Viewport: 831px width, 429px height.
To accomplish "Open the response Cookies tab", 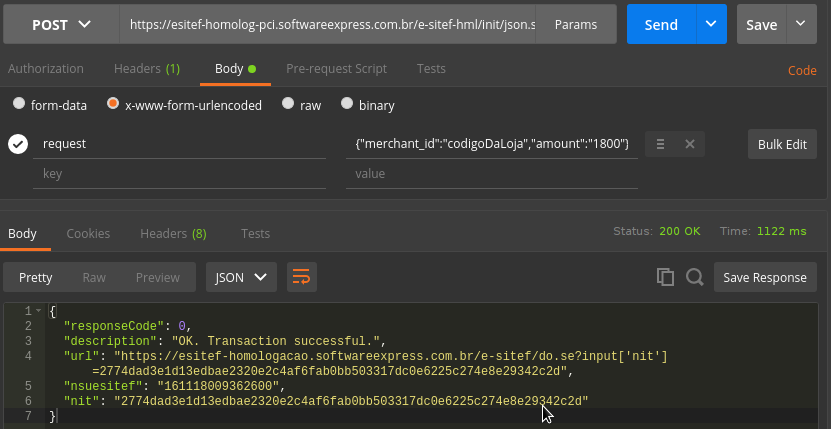I will click(88, 233).
